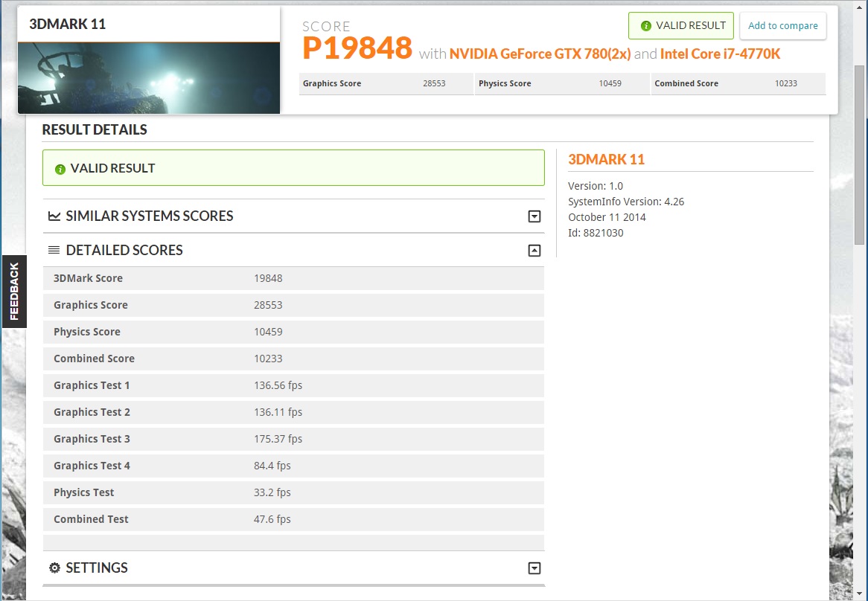The width and height of the screenshot is (868, 601).
Task: Expand the Similar Systems Scores section
Action: (534, 216)
